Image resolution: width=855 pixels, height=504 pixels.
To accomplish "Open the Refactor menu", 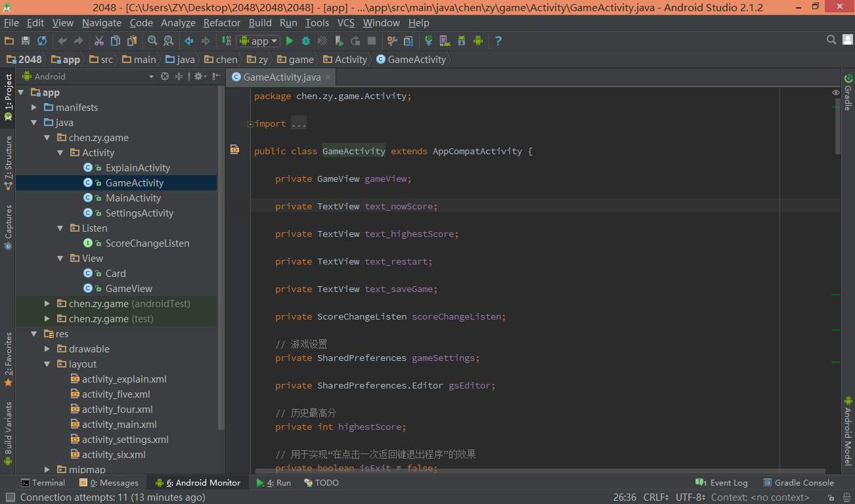I will coord(221,22).
